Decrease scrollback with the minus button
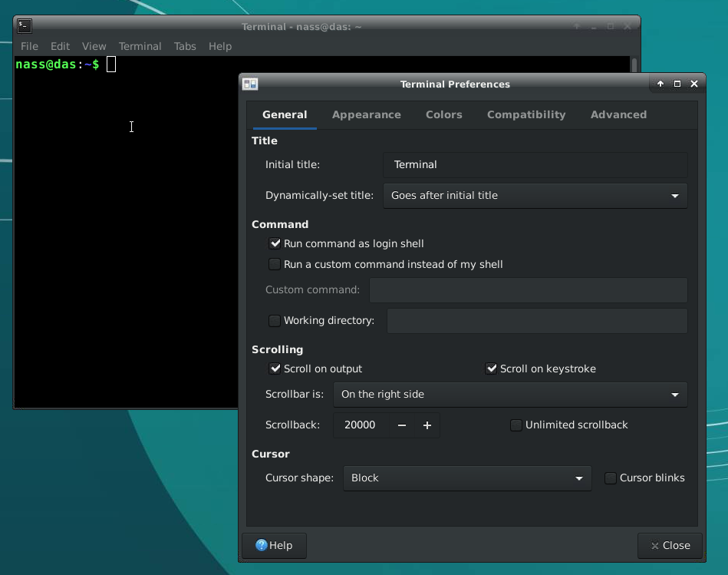Viewport: 728px width, 575px height. click(x=402, y=425)
